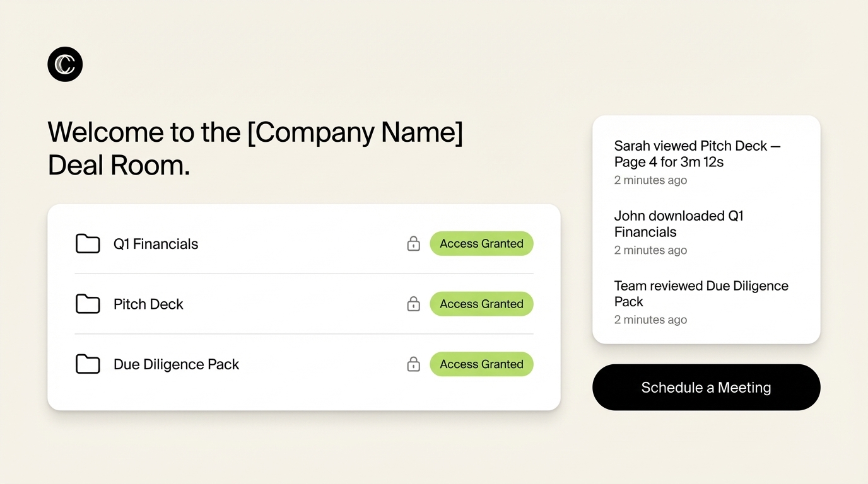Open the activity feed panel

pos(706,229)
